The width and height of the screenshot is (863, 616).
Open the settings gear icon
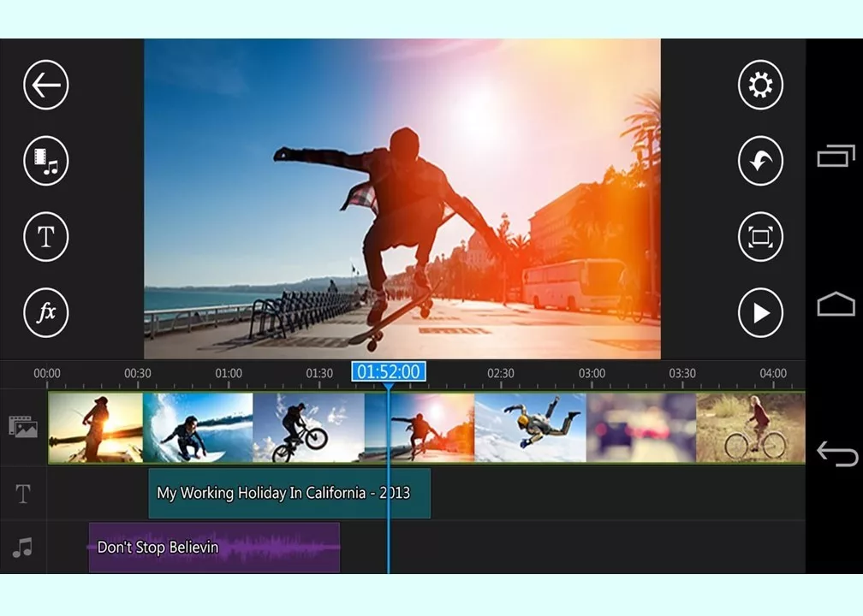[760, 85]
